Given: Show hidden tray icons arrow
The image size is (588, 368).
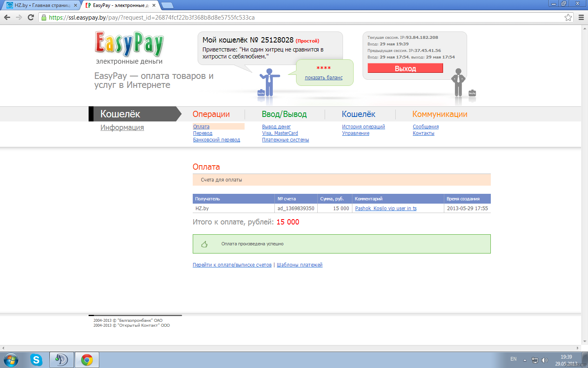Looking at the screenshot, I should pos(525,360).
